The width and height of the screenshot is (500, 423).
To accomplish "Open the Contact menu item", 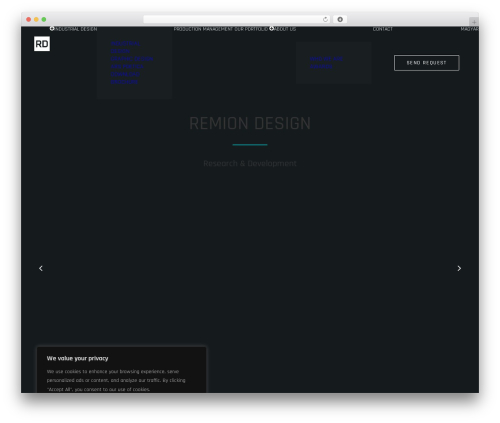I will tap(382, 29).
